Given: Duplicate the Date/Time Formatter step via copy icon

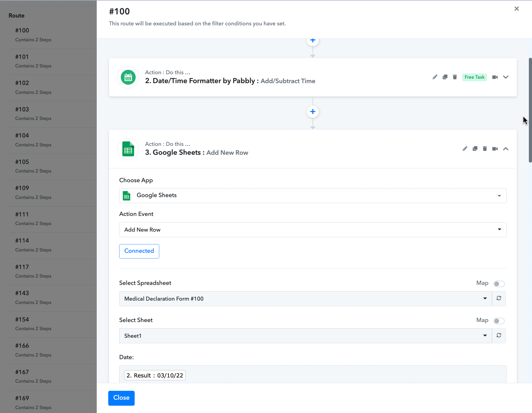Looking at the screenshot, I should click(445, 77).
